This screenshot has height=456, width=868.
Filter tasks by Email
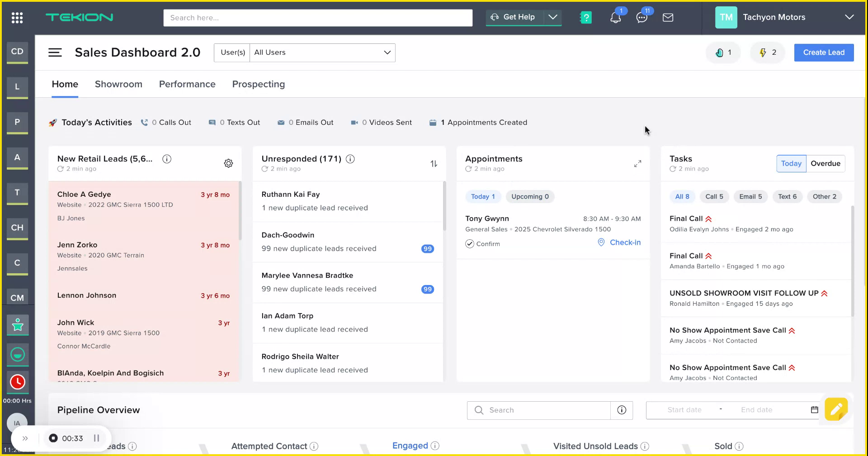tap(750, 196)
